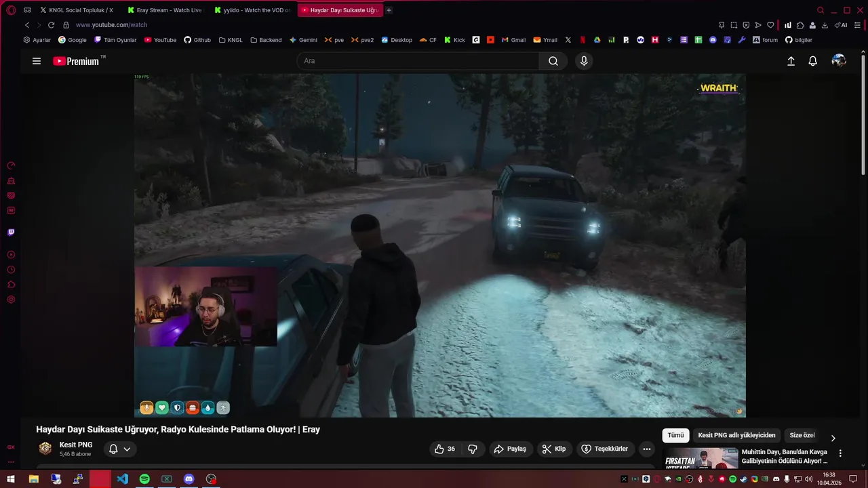Open the Gemini bookmark
The image size is (868, 488).
tap(303, 40)
